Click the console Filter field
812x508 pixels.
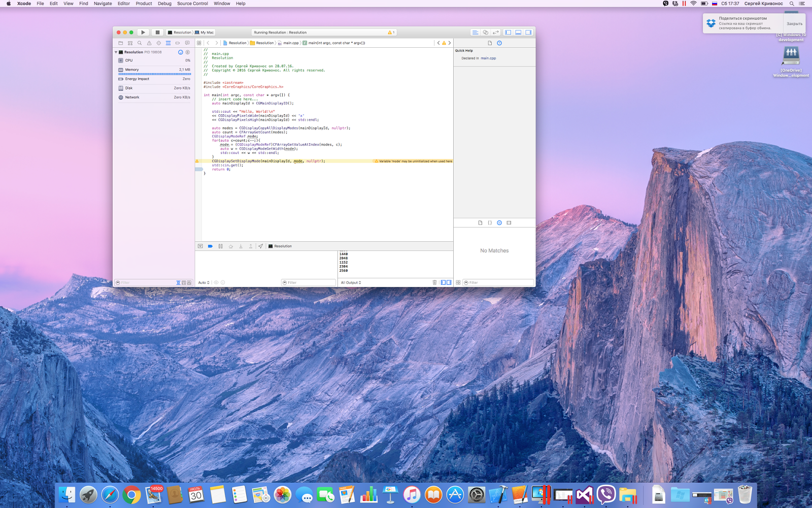(309, 282)
